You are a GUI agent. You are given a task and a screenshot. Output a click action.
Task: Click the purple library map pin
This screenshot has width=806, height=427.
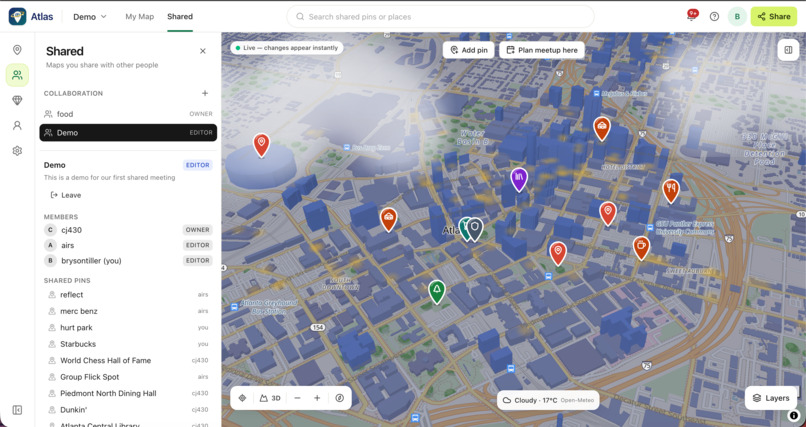519,179
